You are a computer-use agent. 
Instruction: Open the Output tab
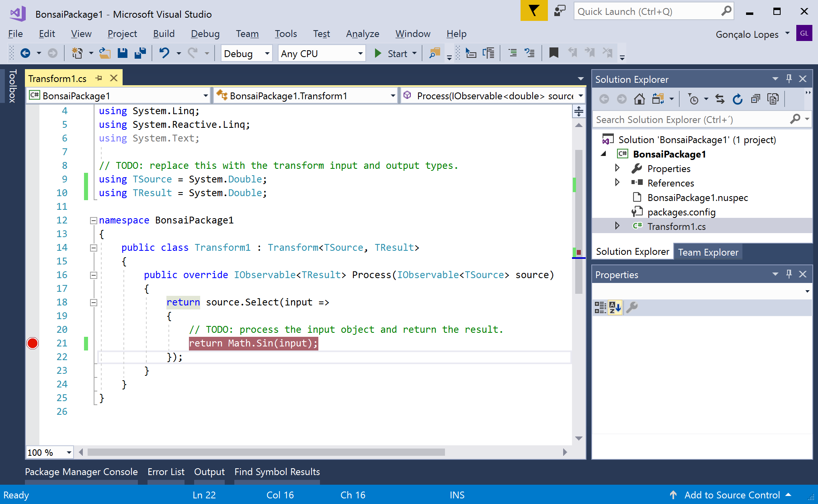pyautogui.click(x=209, y=472)
